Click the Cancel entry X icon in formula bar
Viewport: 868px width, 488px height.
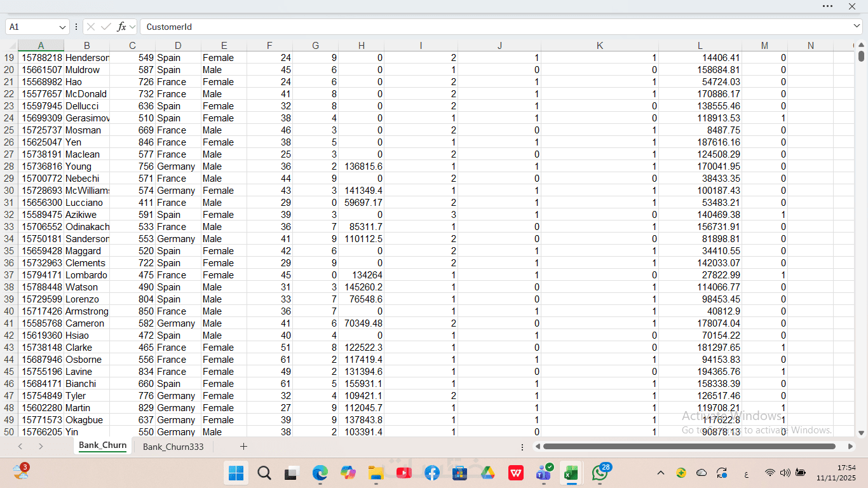point(91,27)
